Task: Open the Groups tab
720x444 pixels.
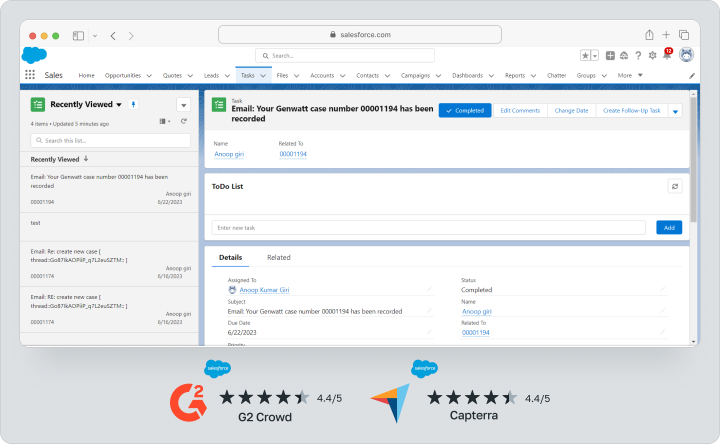Action: (x=586, y=75)
